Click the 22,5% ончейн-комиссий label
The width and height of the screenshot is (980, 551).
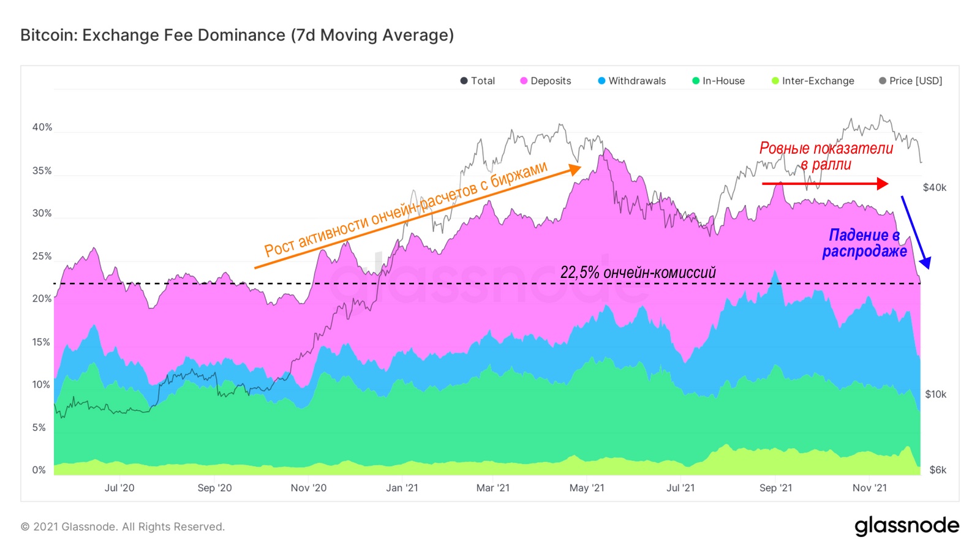click(x=638, y=272)
